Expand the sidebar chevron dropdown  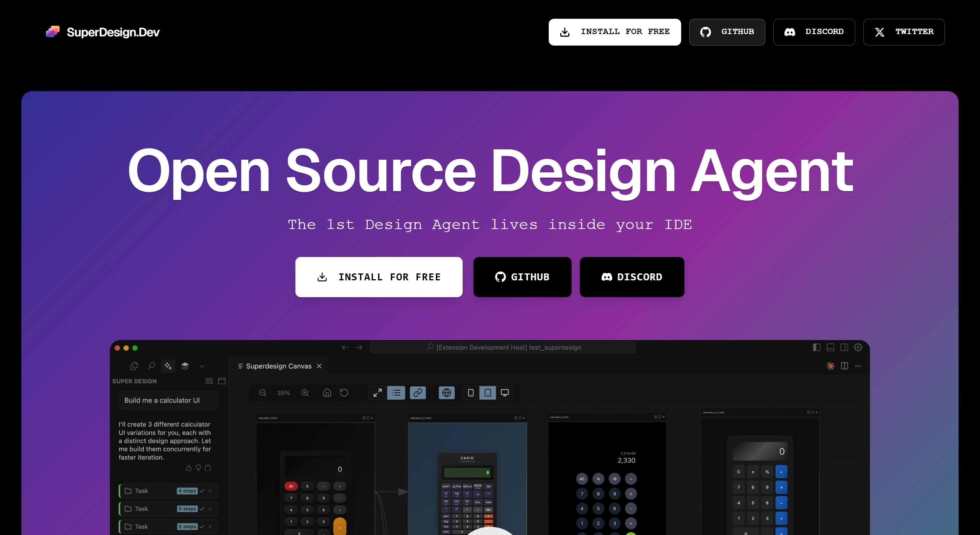point(202,366)
